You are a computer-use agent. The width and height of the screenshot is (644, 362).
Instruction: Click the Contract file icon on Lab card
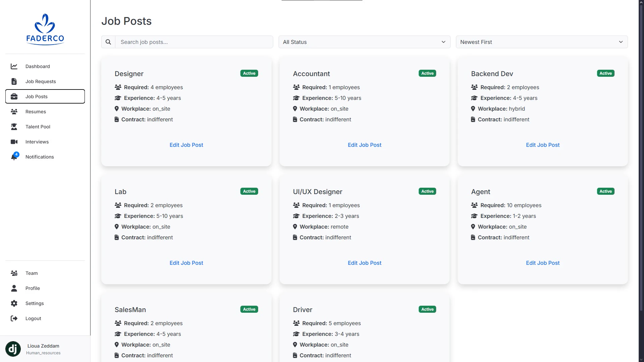click(117, 237)
